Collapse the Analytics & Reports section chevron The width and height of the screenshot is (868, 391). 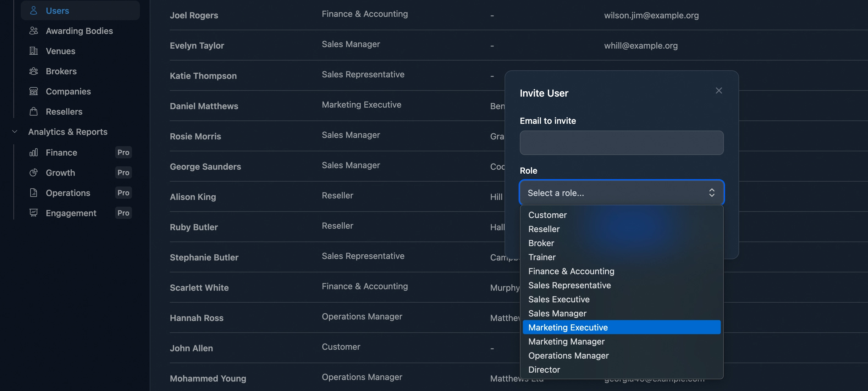14,131
